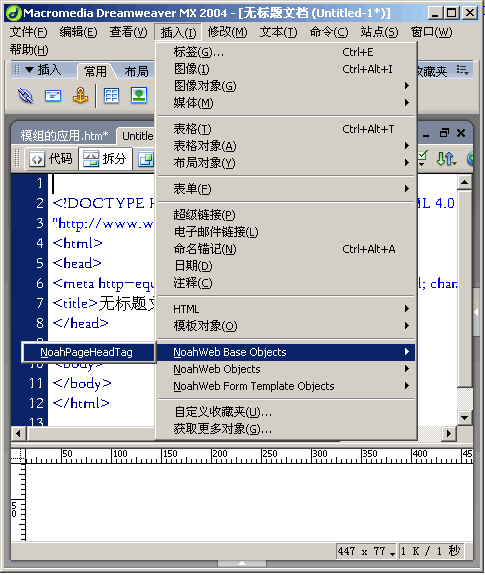485x575 pixels.
Task: Open the 窗口(W) menu
Action: coord(431,32)
